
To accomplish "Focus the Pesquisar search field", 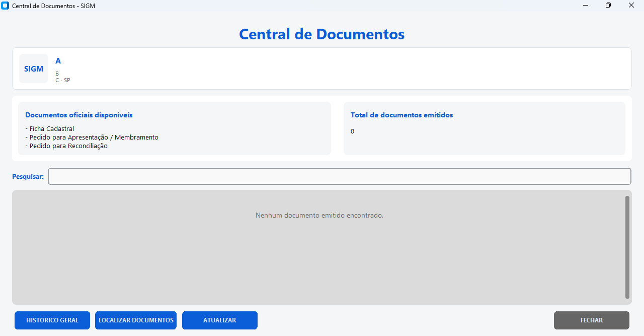I will tap(340, 176).
